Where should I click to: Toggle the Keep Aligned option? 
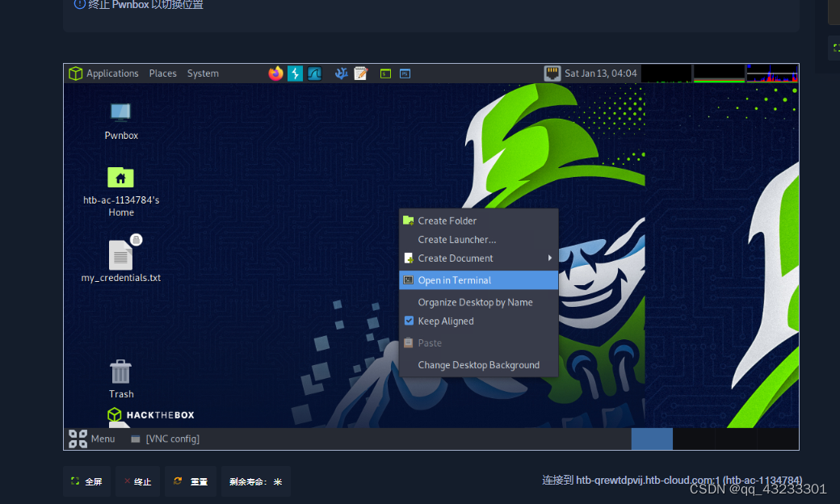click(x=446, y=321)
